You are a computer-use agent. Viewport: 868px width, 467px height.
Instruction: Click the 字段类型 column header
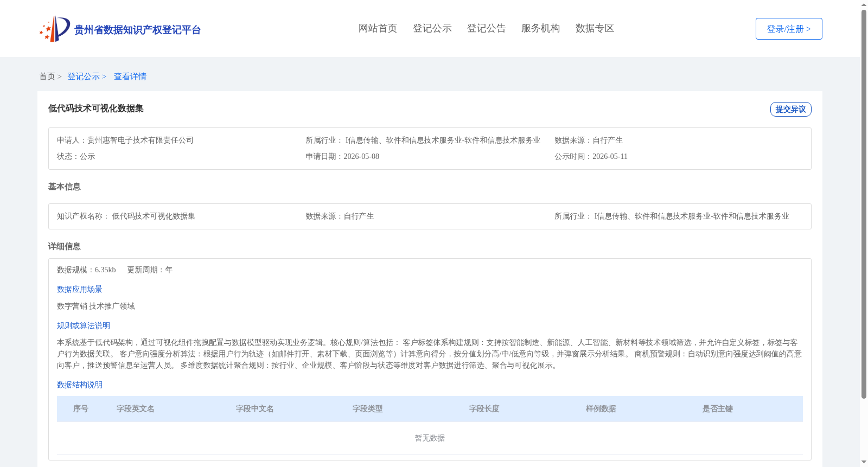(x=368, y=409)
